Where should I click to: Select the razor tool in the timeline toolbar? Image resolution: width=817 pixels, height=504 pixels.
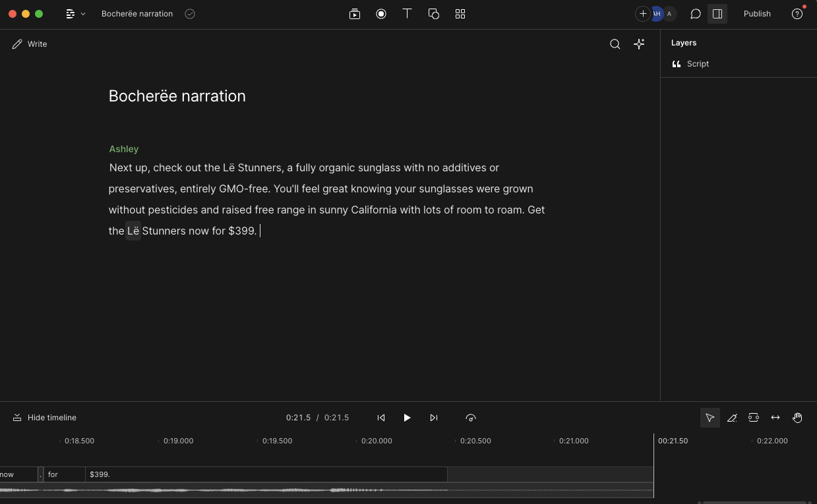pyautogui.click(x=732, y=417)
